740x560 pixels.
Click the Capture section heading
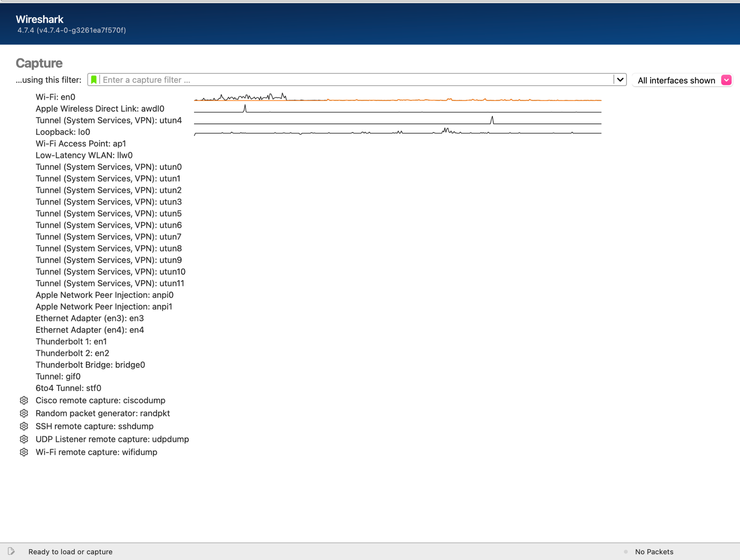(x=39, y=63)
